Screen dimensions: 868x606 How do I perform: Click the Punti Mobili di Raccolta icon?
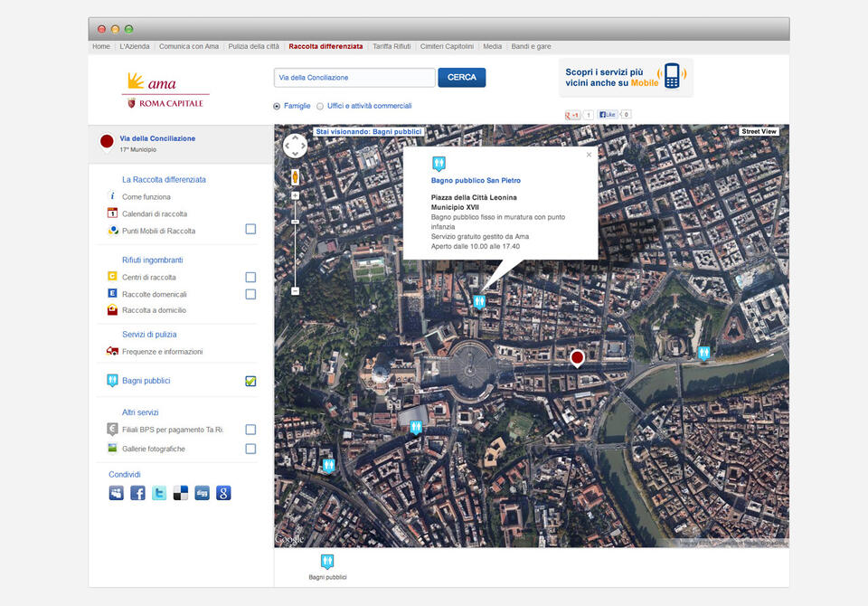click(x=113, y=231)
